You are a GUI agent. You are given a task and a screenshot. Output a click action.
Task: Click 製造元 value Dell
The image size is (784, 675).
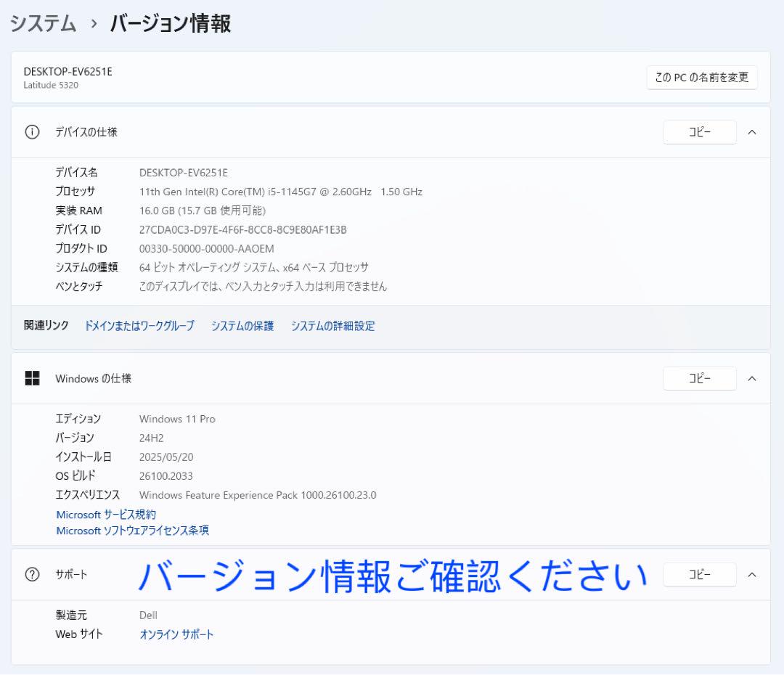pos(148,615)
